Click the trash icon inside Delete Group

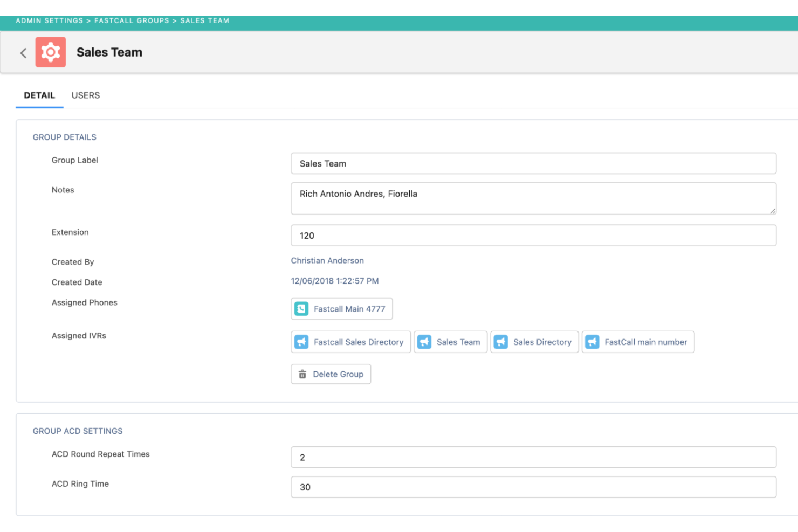pos(302,374)
